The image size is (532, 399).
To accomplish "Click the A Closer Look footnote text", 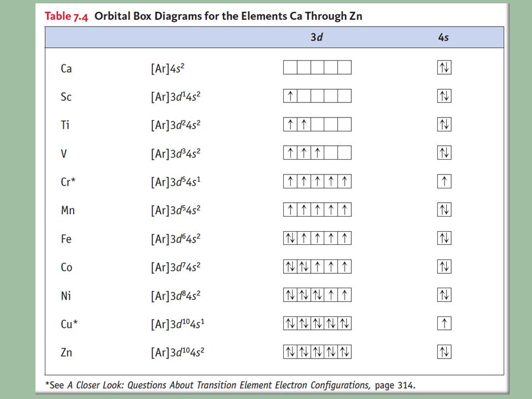I will pos(218,386).
